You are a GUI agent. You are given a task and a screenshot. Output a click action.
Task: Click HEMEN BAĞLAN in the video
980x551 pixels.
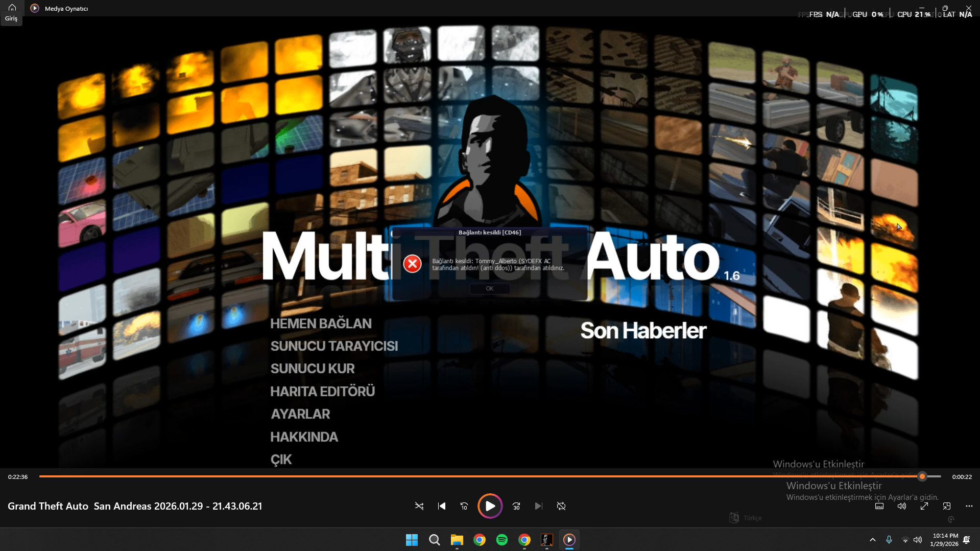click(321, 324)
